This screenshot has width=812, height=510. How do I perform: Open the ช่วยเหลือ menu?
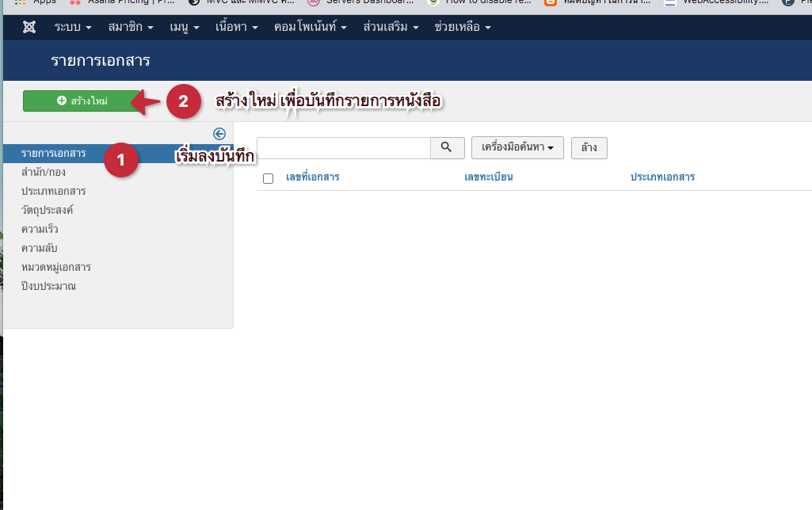(x=463, y=28)
